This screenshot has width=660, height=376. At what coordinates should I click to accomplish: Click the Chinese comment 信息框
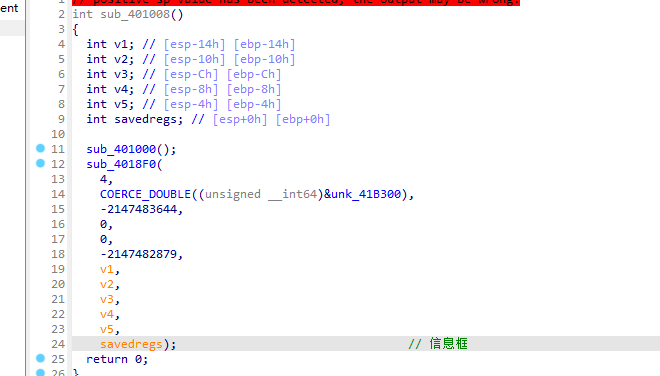[x=449, y=344]
